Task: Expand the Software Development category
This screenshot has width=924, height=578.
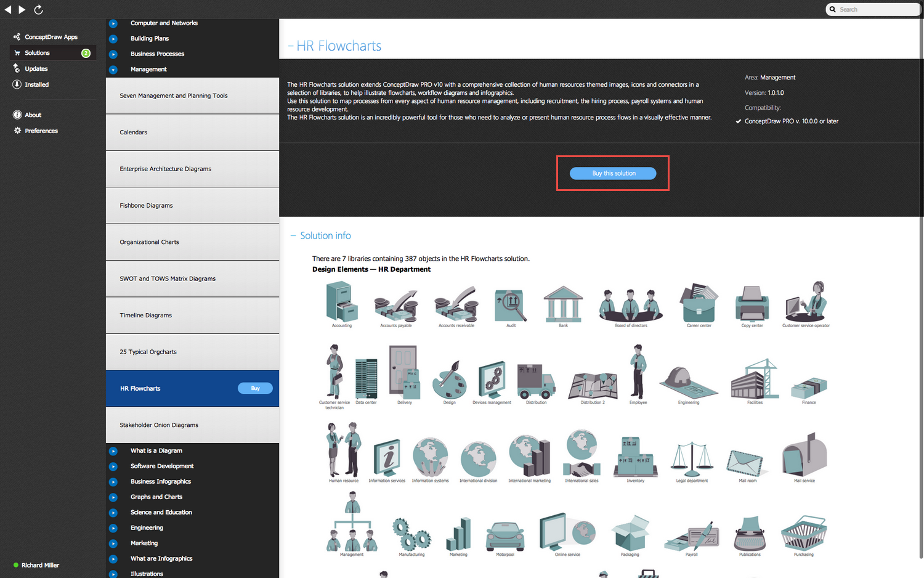Action: click(x=113, y=466)
